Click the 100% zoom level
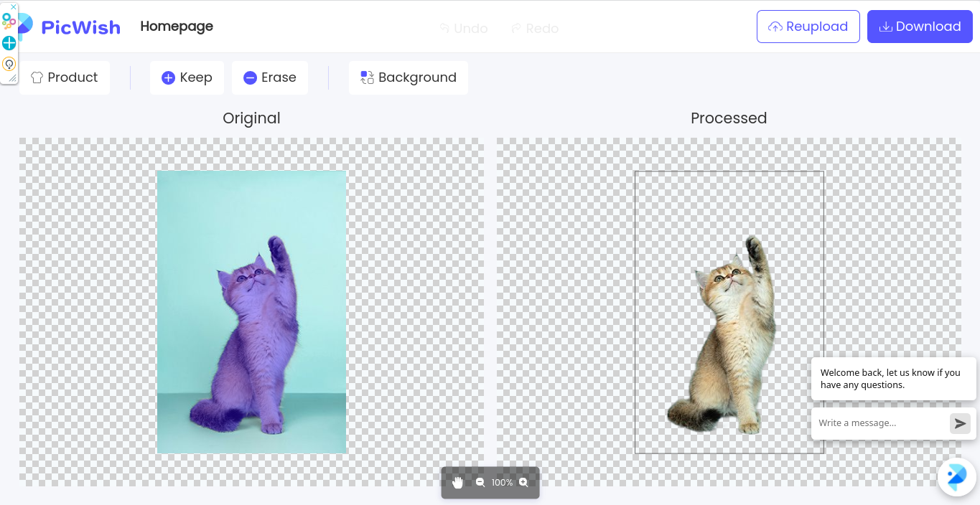 [x=502, y=483]
